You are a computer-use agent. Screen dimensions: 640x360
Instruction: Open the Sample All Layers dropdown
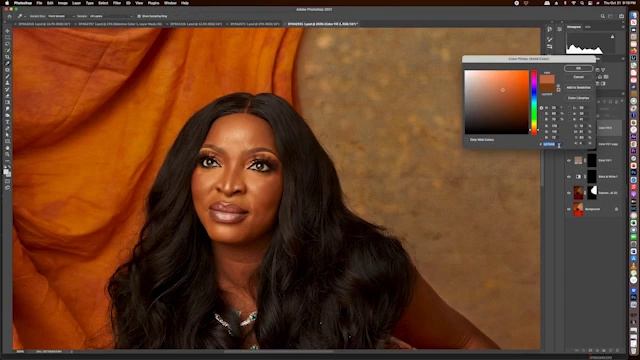tap(110, 16)
